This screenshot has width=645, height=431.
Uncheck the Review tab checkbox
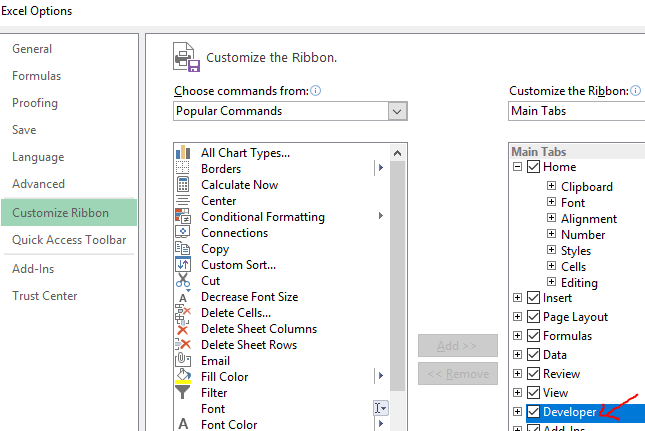coord(534,373)
